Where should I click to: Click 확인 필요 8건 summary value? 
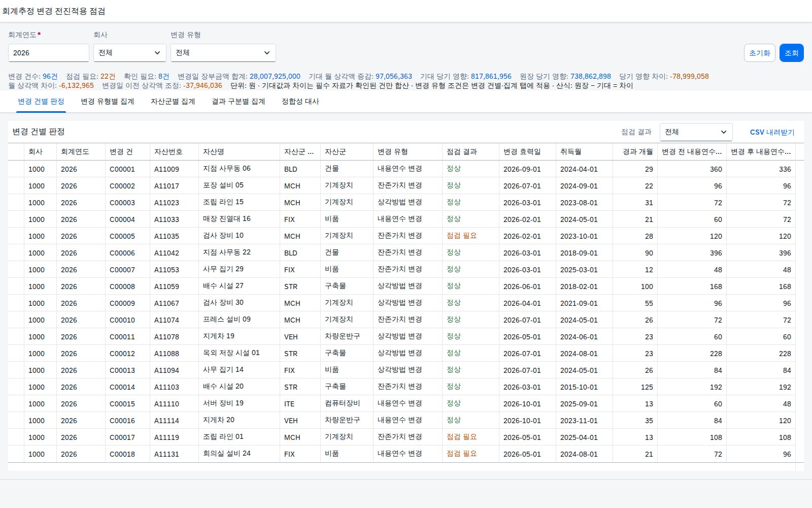click(x=164, y=77)
